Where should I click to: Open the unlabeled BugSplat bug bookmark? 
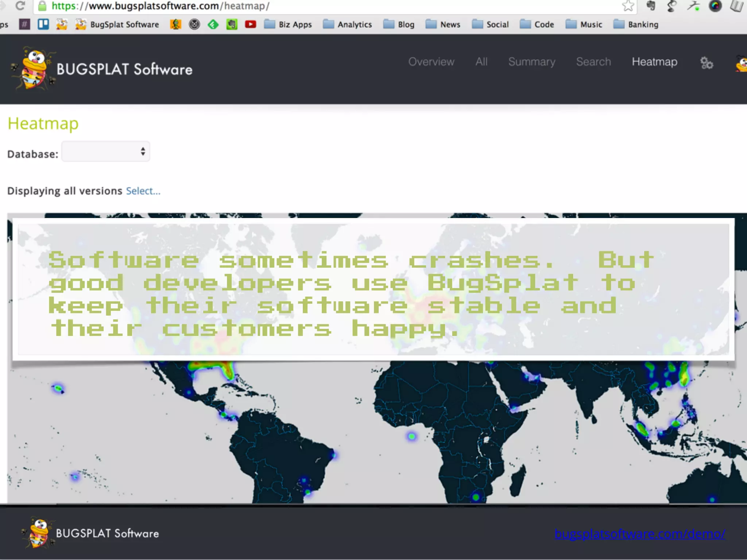[x=62, y=24]
